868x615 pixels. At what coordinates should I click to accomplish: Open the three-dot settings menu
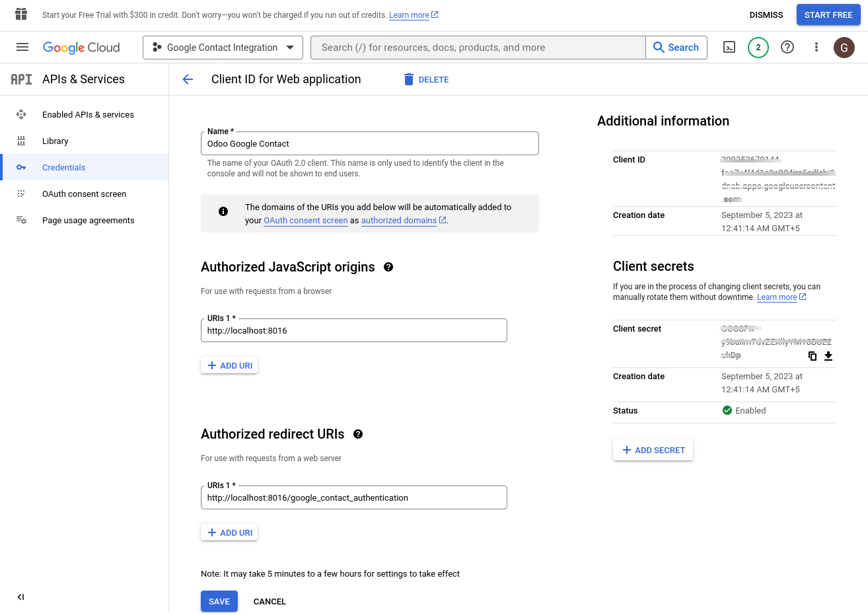[816, 48]
